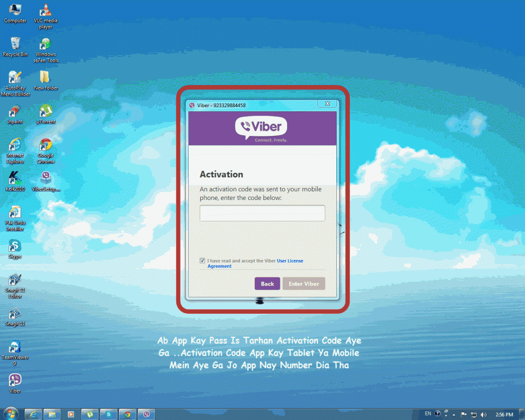Close the Viber activation window
The width and height of the screenshot is (525, 420).
(x=328, y=104)
